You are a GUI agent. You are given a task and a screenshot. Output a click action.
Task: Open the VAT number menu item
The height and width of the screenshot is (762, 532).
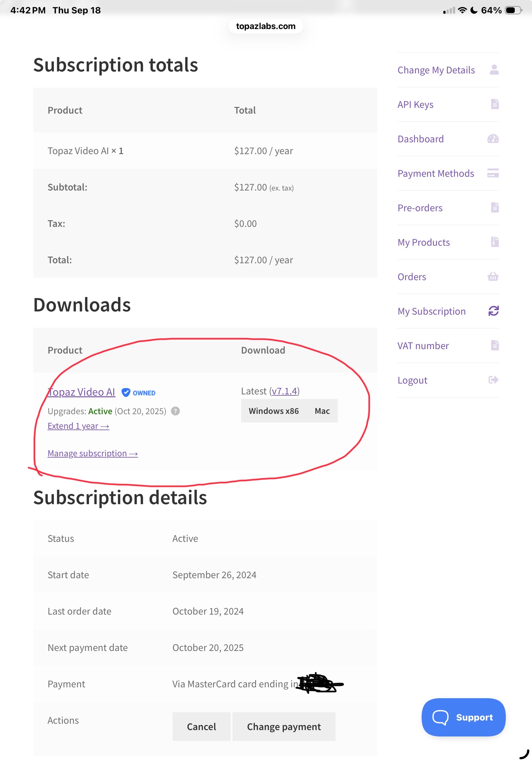click(423, 346)
